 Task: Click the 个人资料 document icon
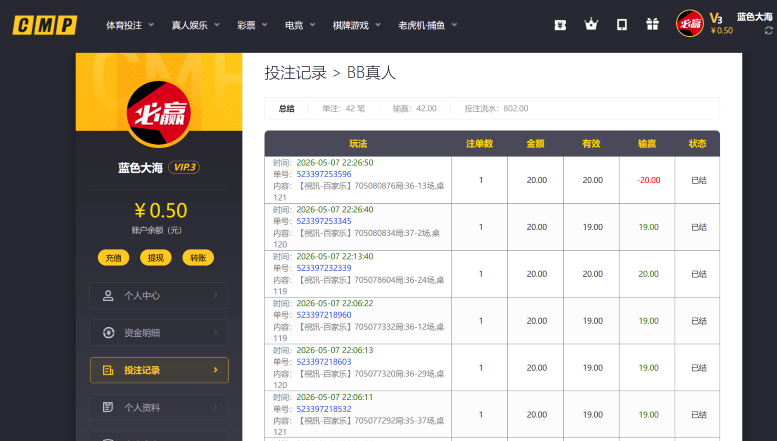pyautogui.click(x=108, y=407)
